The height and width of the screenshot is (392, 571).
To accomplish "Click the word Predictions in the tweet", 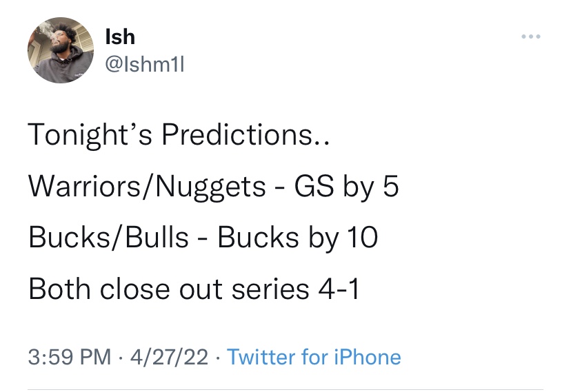I will coord(239,135).
